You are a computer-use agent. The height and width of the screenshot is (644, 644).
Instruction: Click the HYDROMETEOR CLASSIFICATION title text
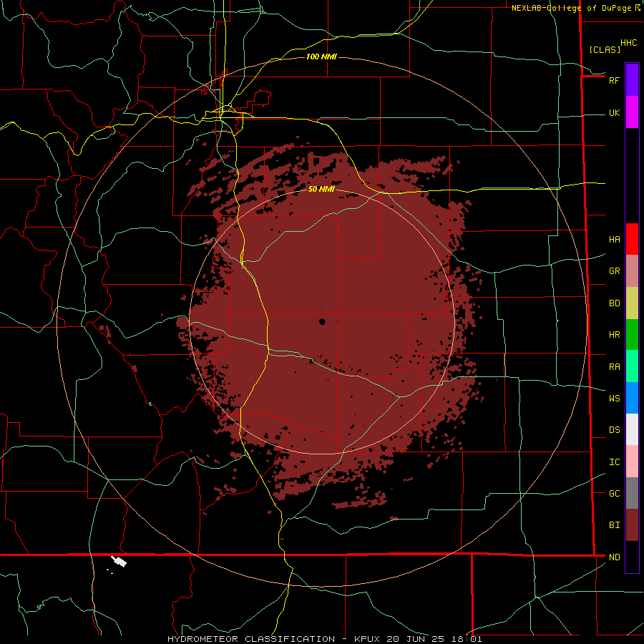[x=251, y=639]
